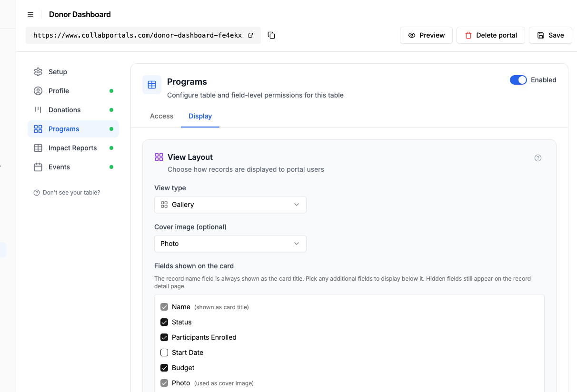Copy the portal URL with copy icon
This screenshot has width=577, height=392.
(x=271, y=35)
